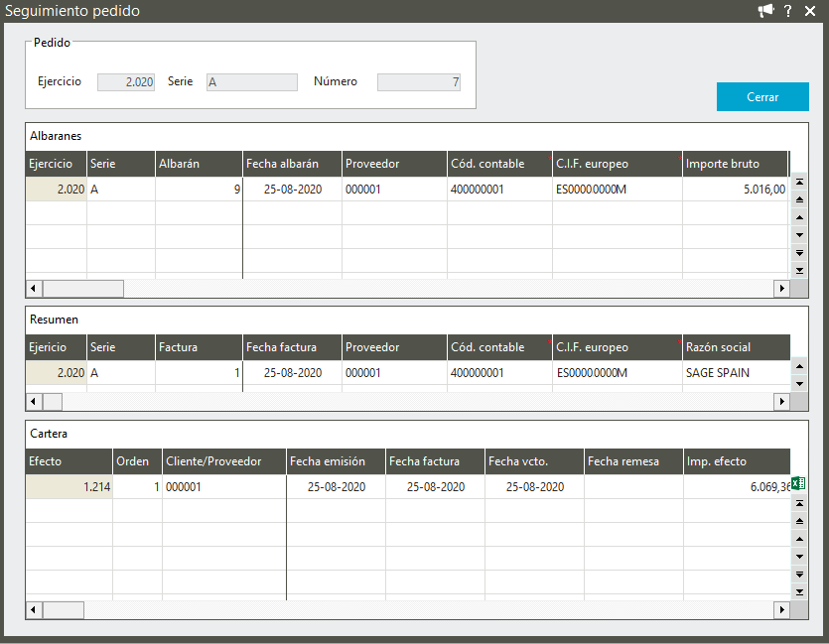829x644 pixels.
Task: Click Imp. efecto column header
Action: pos(737,461)
